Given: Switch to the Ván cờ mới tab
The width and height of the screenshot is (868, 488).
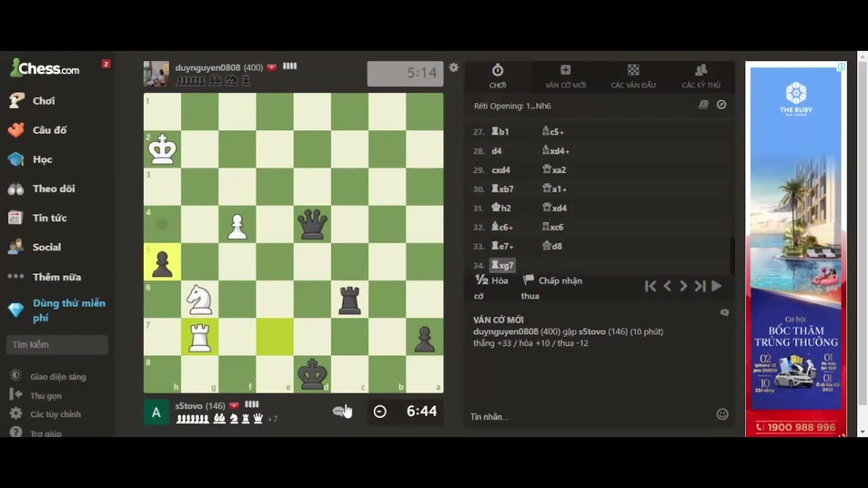Looking at the screenshot, I should pyautogui.click(x=566, y=76).
